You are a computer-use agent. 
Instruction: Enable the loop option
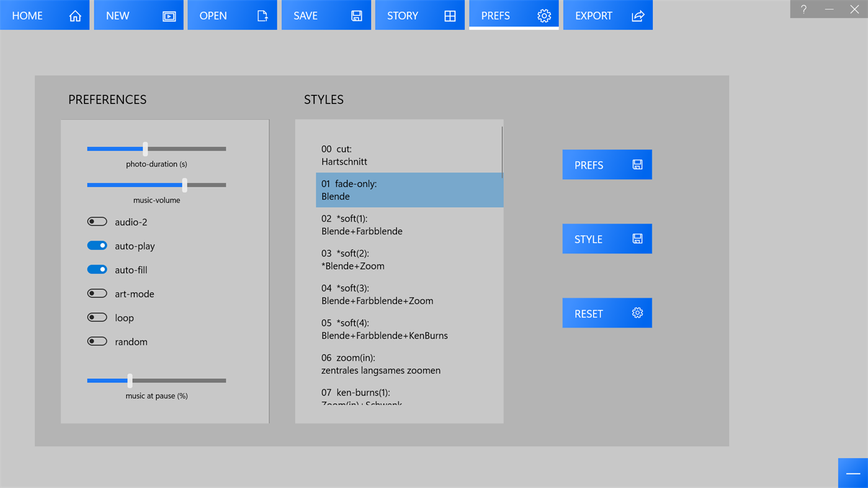point(97,317)
